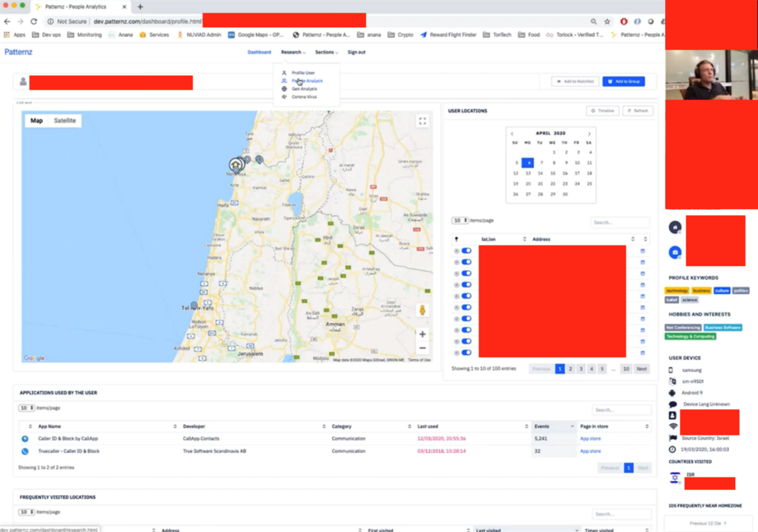Go to page 2 of user locations
This screenshot has width=758, height=532.
pyautogui.click(x=570, y=369)
